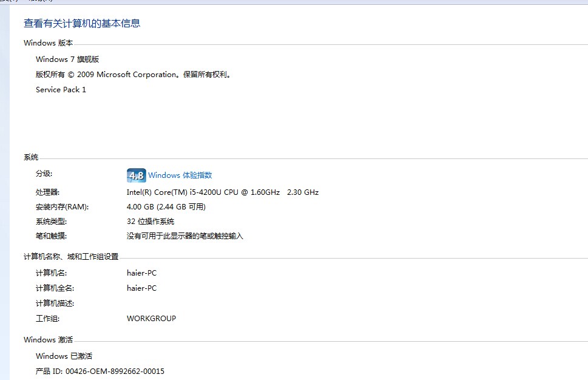Select the WORKGROUP workgroup value
The width and height of the screenshot is (588, 380).
click(152, 319)
